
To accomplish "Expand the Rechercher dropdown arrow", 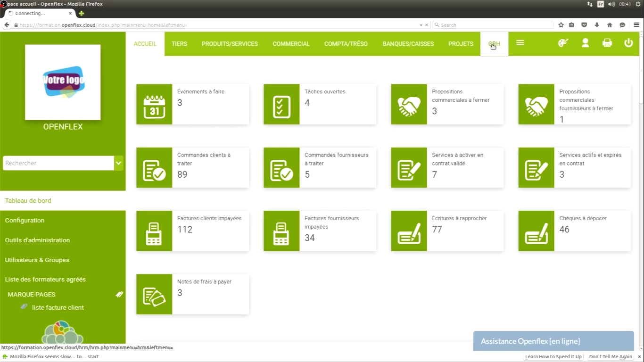I will coord(118,163).
